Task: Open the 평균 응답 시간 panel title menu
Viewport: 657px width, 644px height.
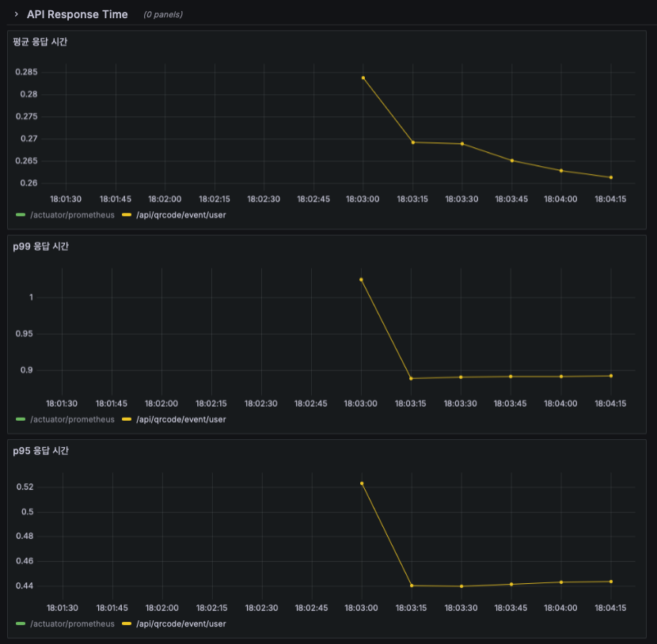Action: pyautogui.click(x=40, y=42)
